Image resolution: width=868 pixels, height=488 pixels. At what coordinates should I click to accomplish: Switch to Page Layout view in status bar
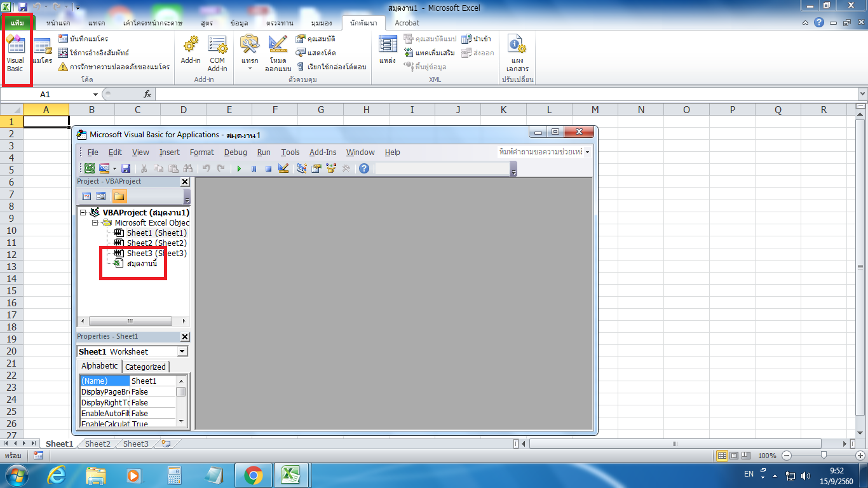[x=734, y=456]
